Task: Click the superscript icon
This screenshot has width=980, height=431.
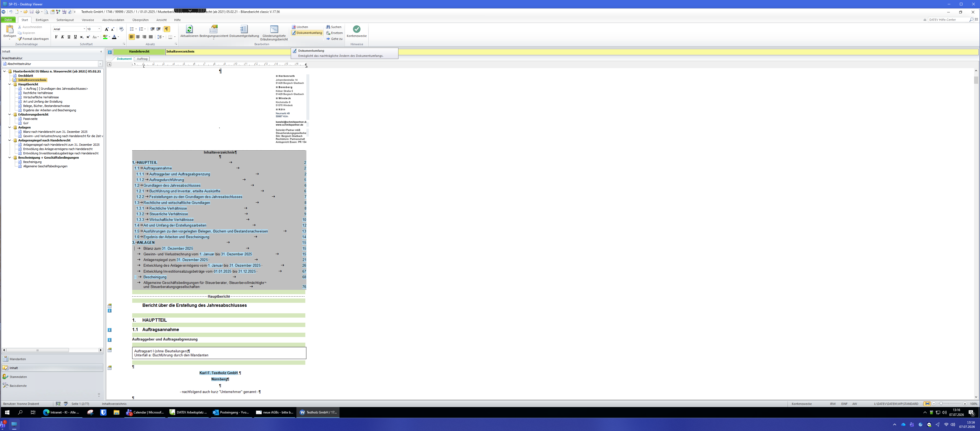Action: pos(88,37)
